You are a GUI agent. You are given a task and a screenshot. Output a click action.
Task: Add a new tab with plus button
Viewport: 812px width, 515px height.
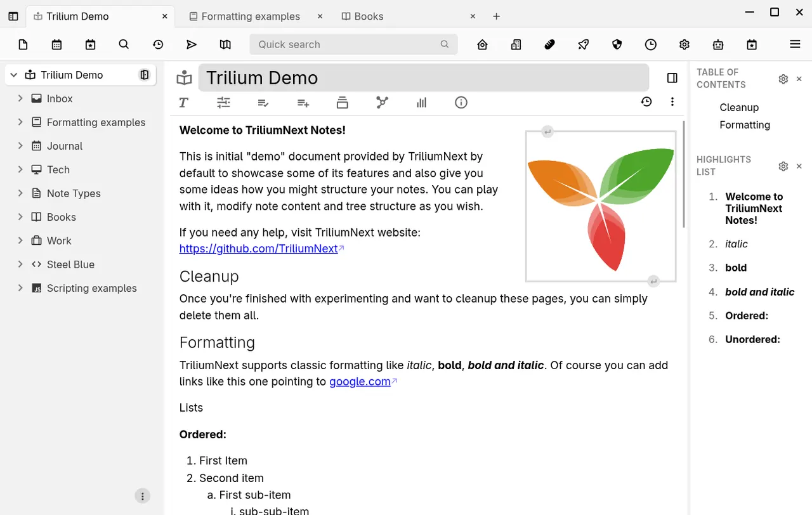[x=497, y=16]
